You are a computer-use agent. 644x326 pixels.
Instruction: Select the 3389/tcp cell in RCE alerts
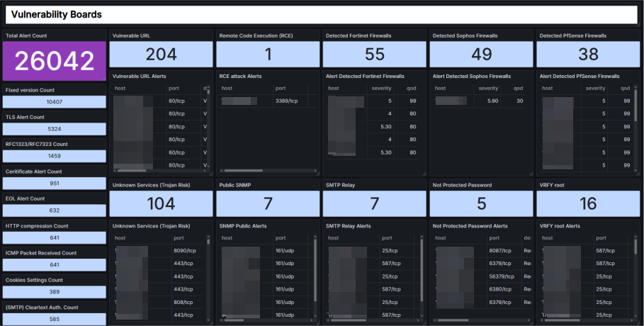tap(287, 101)
